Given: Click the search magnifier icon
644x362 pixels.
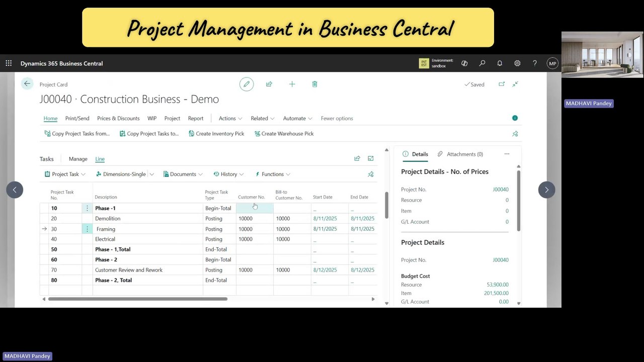Looking at the screenshot, I should pyautogui.click(x=482, y=63).
